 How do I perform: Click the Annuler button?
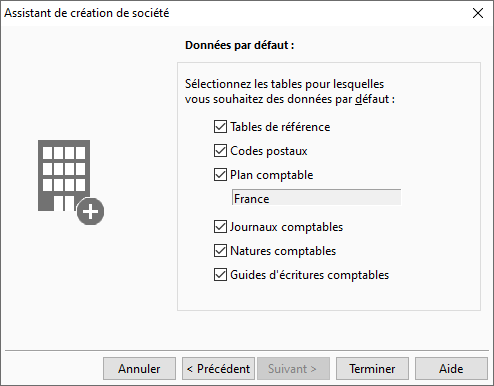click(x=139, y=369)
